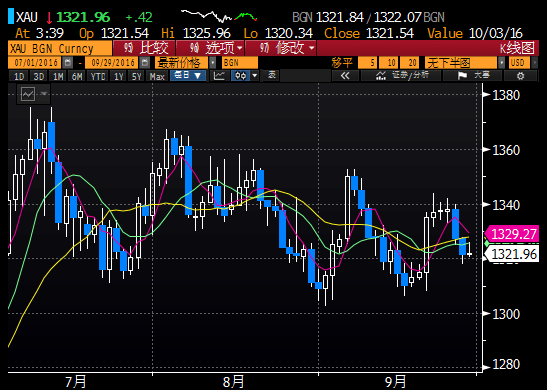Click the 9月 month label
Viewport: 547px width, 390px height.
pyautogui.click(x=395, y=382)
